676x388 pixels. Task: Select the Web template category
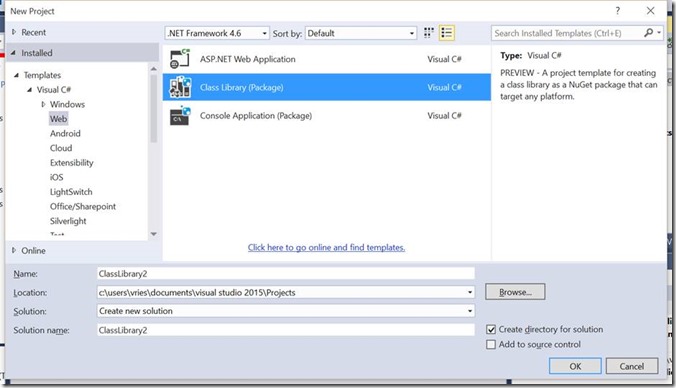58,119
